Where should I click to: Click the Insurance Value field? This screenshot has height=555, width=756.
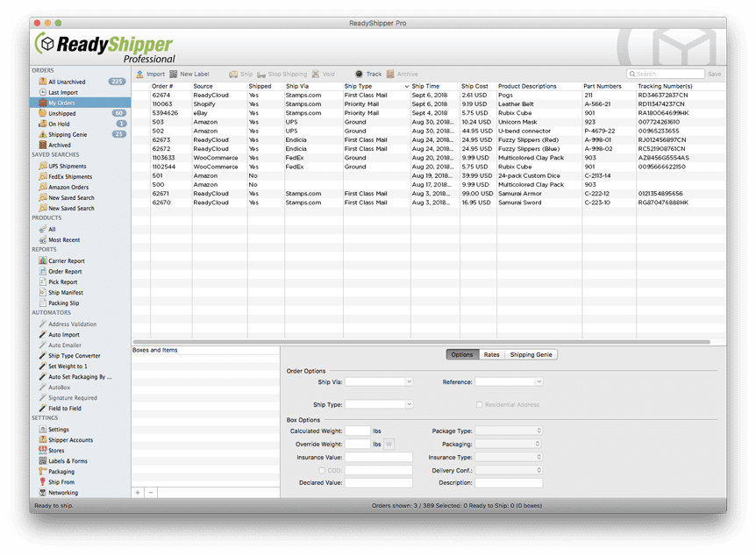379,457
